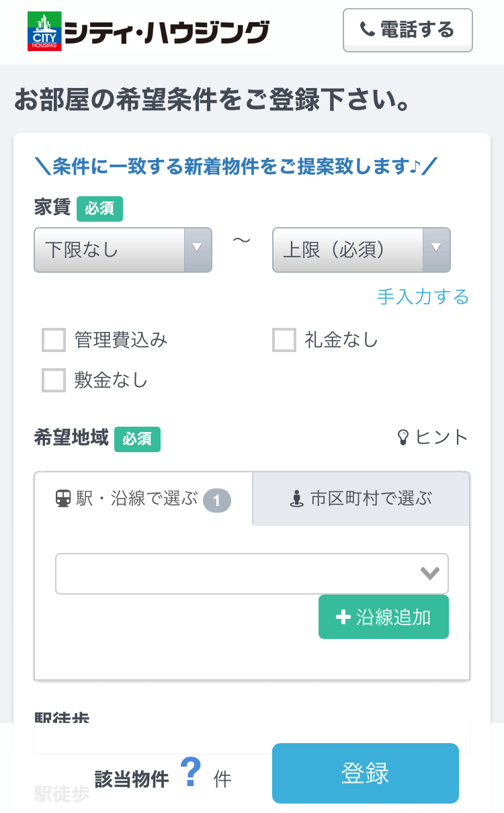Toggle the 敷金なし checkbox

coord(53,380)
